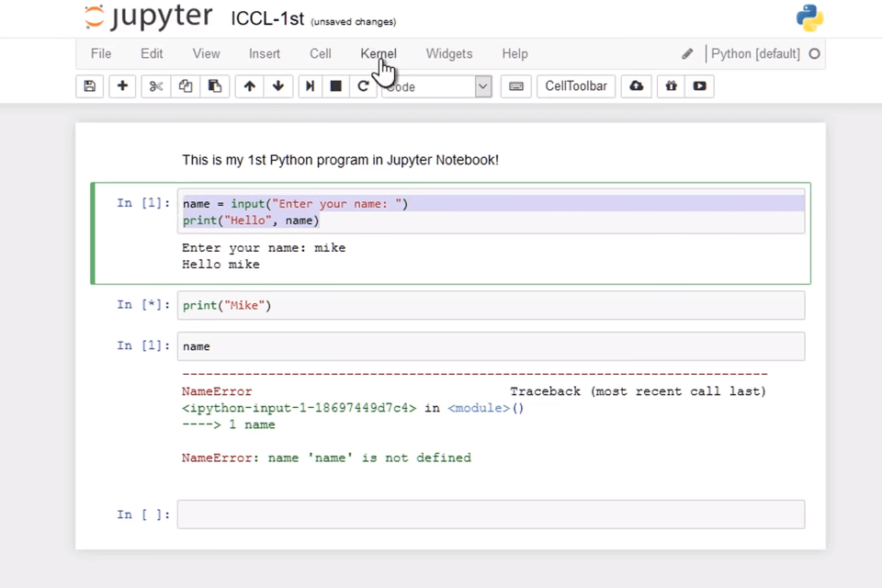Paste cells below with the paste icon
This screenshot has height=588, width=882.
tap(214, 85)
